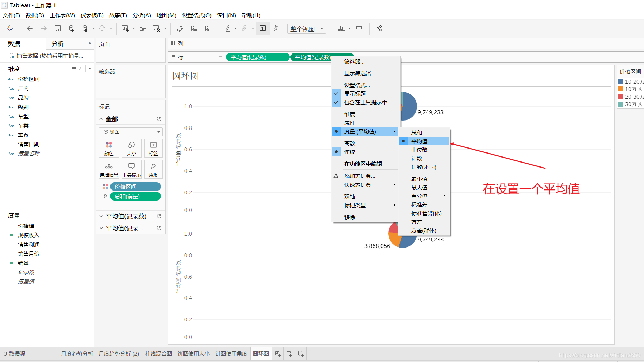This screenshot has width=644, height=362.
Task: Click the view data grid icon in dimensions
Action: point(74,68)
